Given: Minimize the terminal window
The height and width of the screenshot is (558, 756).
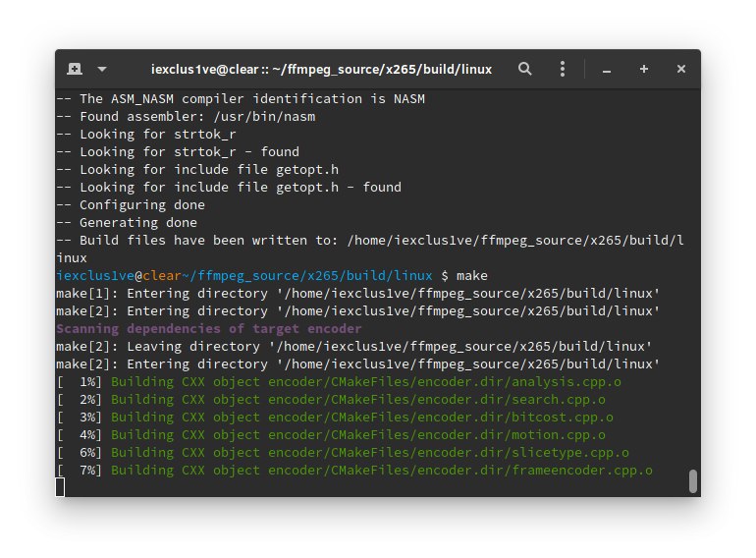Looking at the screenshot, I should click(607, 71).
